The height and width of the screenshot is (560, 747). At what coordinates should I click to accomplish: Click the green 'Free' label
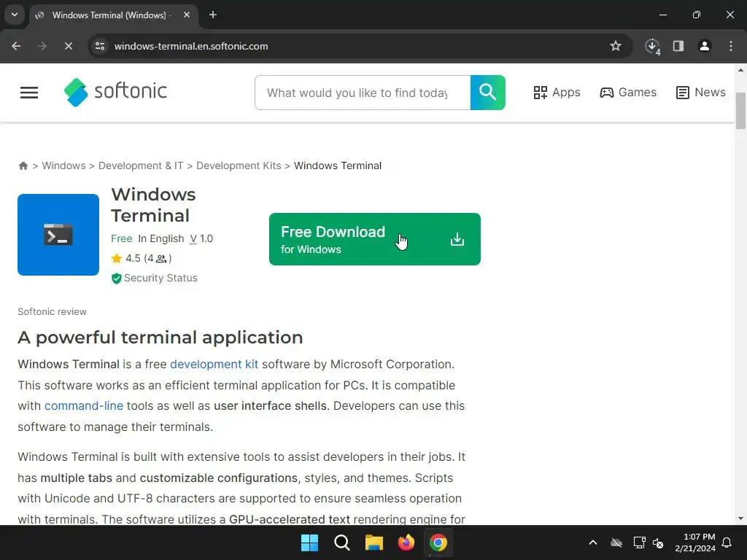tap(122, 238)
